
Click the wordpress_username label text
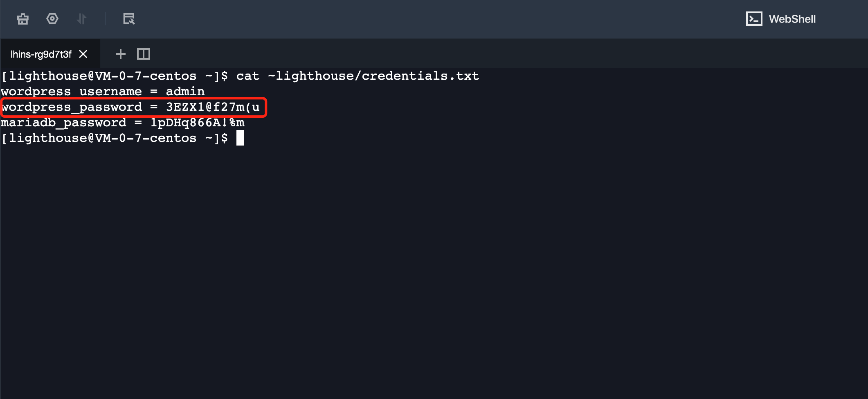(x=72, y=92)
